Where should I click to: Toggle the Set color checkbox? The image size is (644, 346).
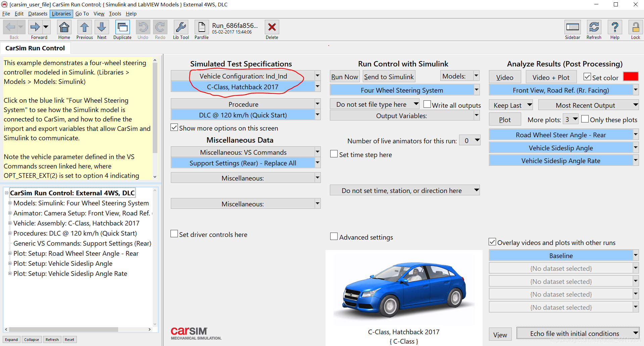click(x=587, y=77)
